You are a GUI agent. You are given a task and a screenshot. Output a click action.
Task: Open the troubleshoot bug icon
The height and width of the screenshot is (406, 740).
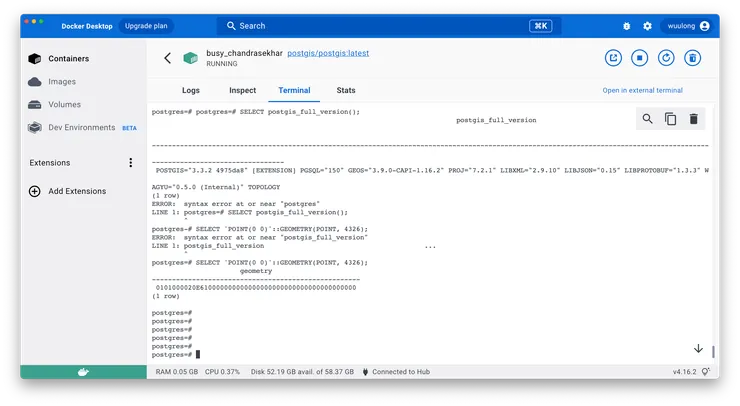coord(626,26)
